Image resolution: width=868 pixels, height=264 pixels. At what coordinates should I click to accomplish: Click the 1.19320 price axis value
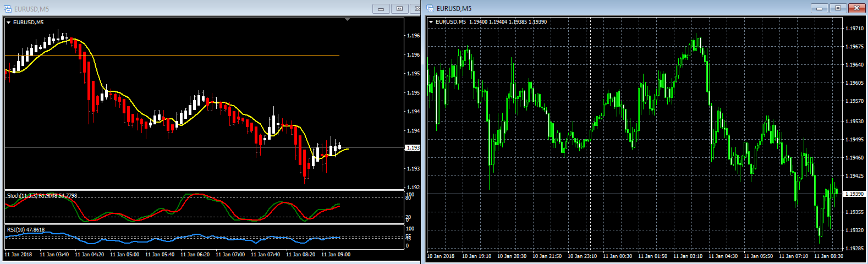(855, 230)
